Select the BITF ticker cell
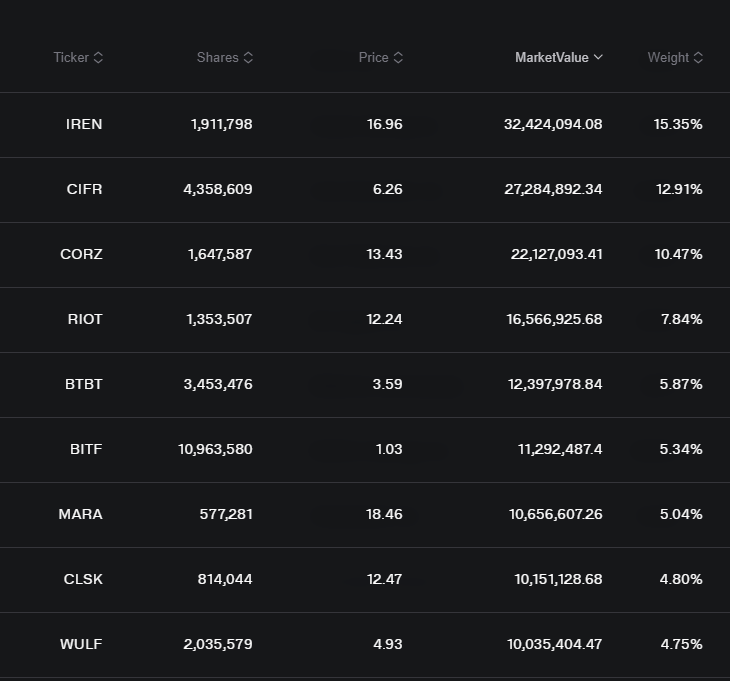 pyautogui.click(x=86, y=449)
